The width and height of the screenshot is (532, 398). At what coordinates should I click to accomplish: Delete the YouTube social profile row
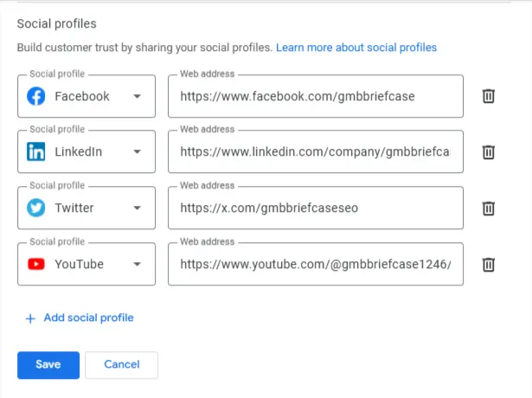pyautogui.click(x=488, y=264)
